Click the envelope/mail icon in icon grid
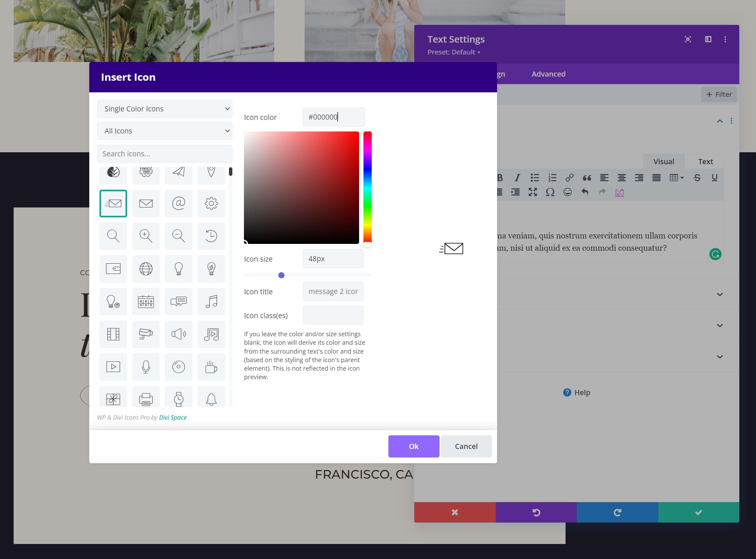 click(x=146, y=203)
